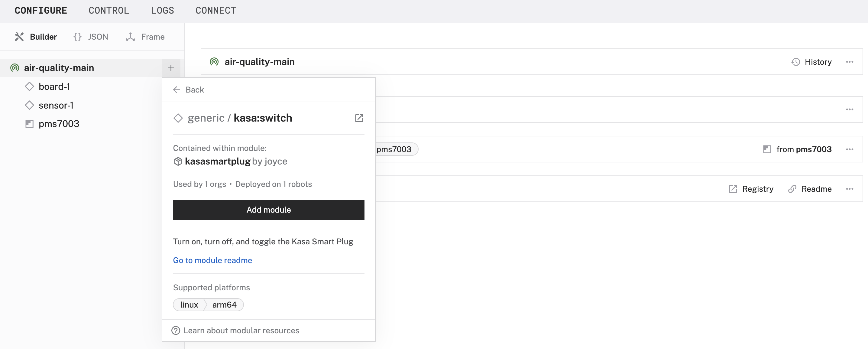Open kasa:switch in external link icon

pyautogui.click(x=359, y=118)
